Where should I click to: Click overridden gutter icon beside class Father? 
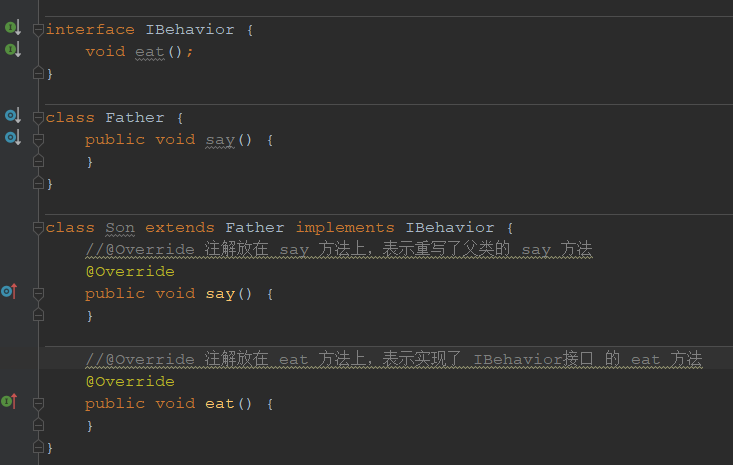(13, 115)
